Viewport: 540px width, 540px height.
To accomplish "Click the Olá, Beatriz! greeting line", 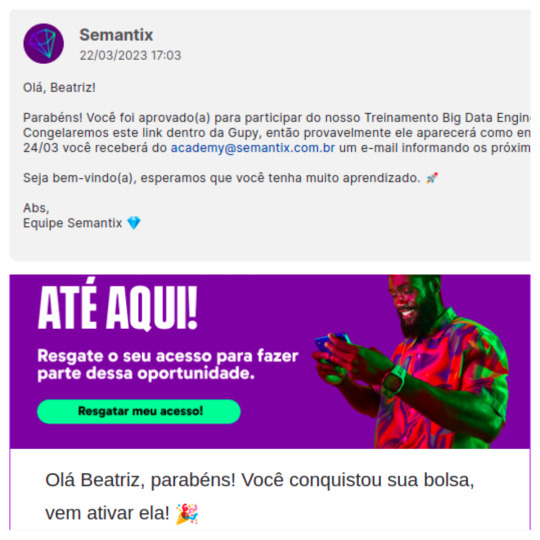I will (59, 87).
